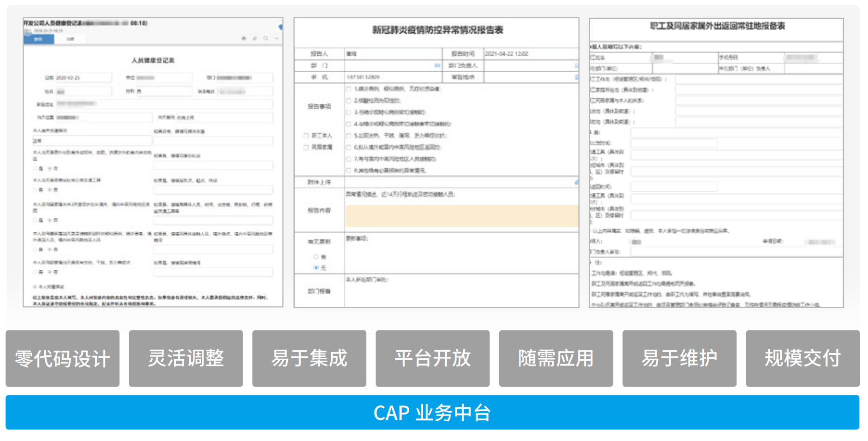Click the department picker icon in 部门 field
The width and height of the screenshot is (868, 441).
point(437,65)
